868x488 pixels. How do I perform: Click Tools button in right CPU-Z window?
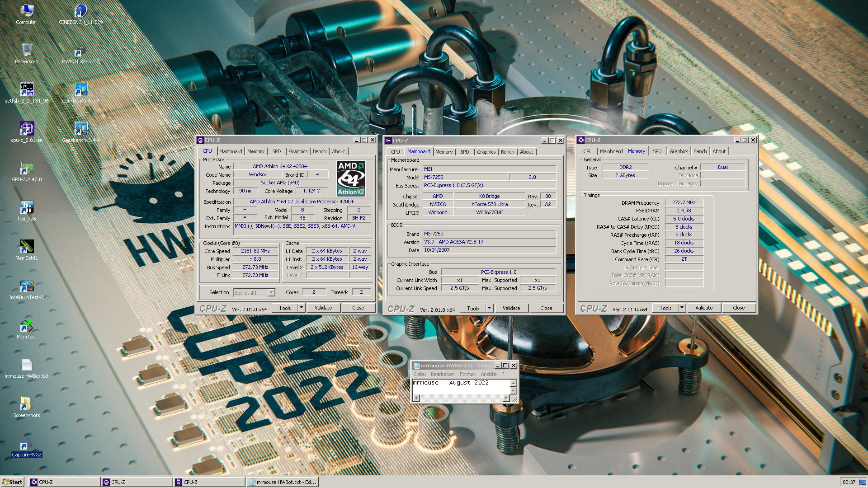point(665,308)
